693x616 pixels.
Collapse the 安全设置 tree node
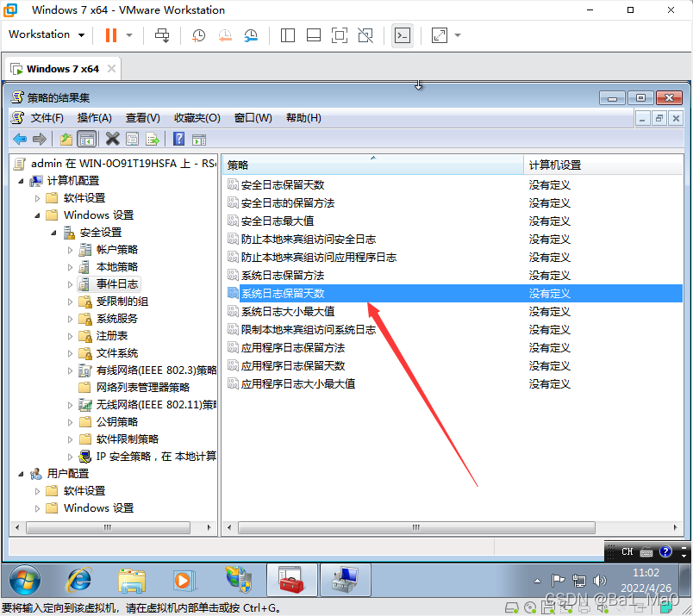pyautogui.click(x=53, y=233)
